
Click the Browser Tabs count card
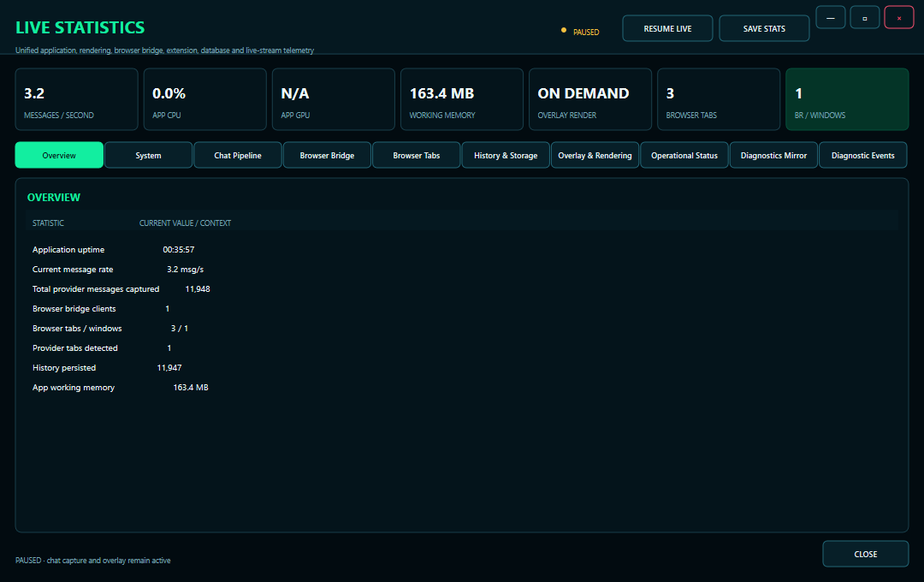click(x=719, y=99)
